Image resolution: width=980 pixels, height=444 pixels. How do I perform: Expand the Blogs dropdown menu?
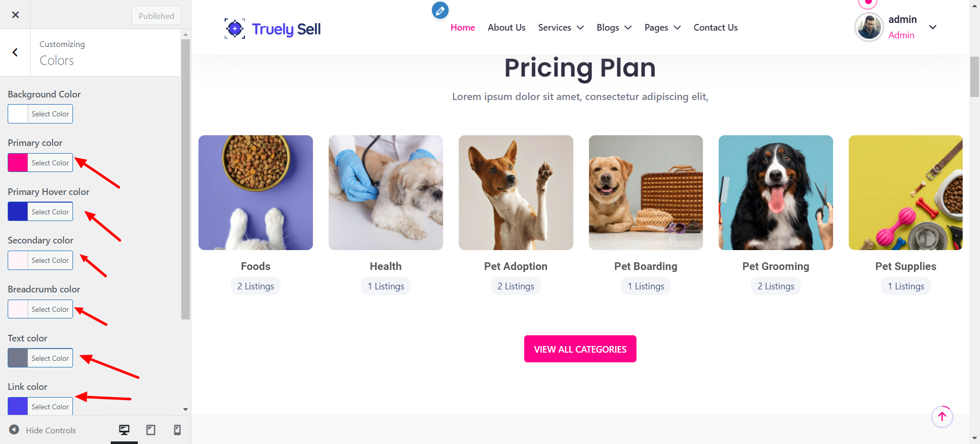(x=614, y=28)
